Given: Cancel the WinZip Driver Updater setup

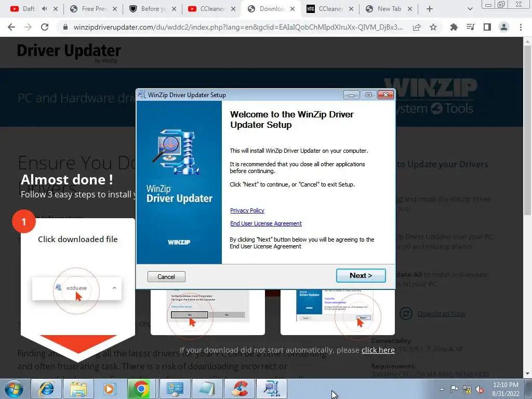Looking at the screenshot, I should (166, 276).
